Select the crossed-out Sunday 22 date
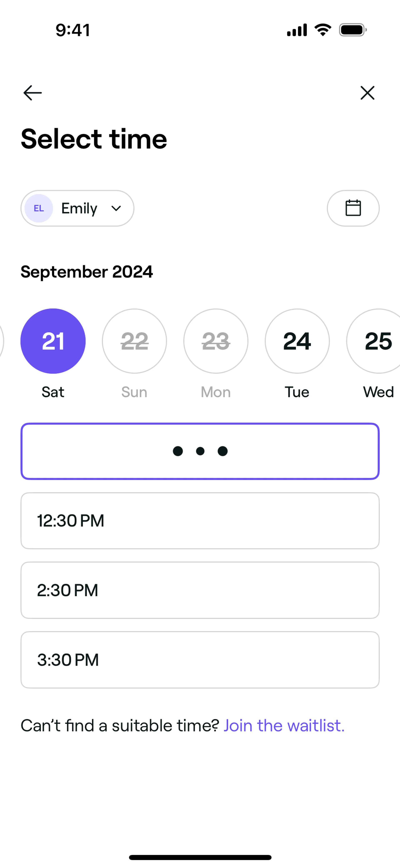This screenshot has height=868, width=400. pos(134,341)
